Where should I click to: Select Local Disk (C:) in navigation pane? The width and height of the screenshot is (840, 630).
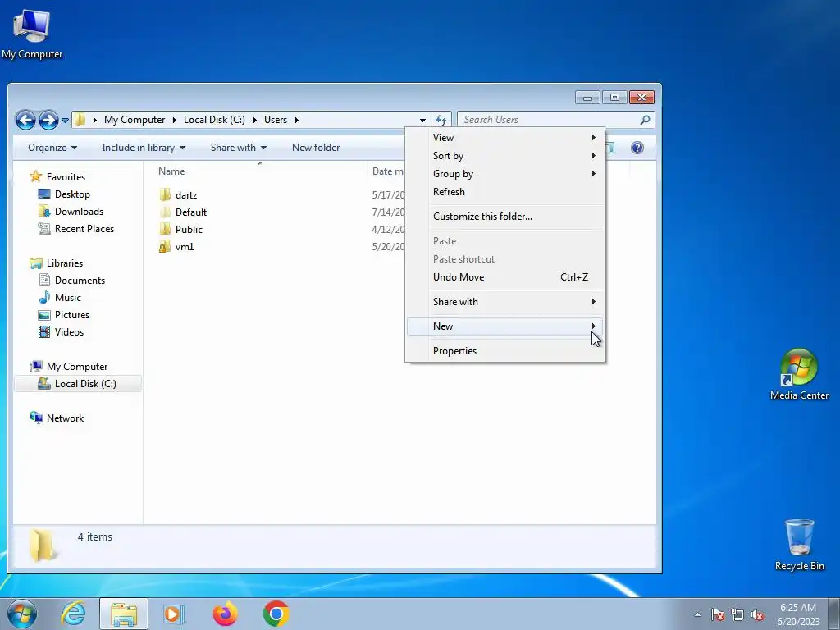(x=78, y=384)
